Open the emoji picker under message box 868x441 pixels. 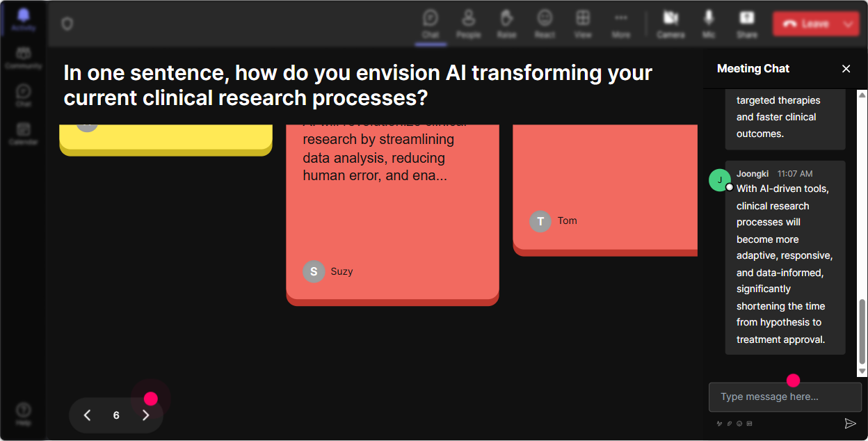[x=739, y=423]
